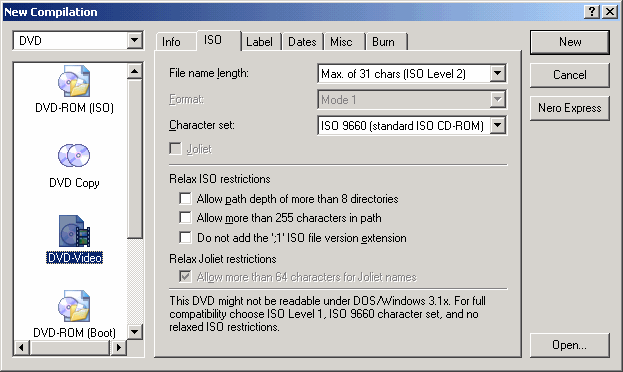The image size is (623, 372).
Task: Toggle the disabled Joliet checkbox
Action: point(175,149)
